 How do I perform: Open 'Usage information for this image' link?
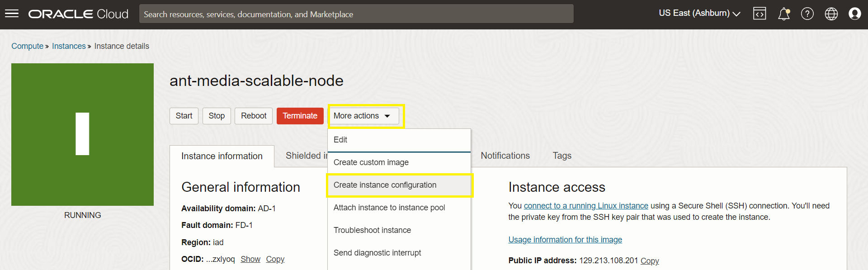point(565,240)
